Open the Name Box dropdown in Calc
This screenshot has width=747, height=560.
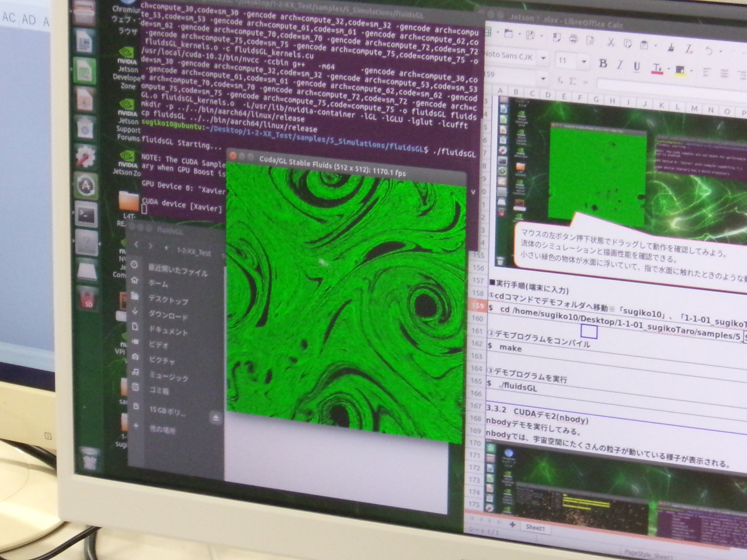coord(544,79)
